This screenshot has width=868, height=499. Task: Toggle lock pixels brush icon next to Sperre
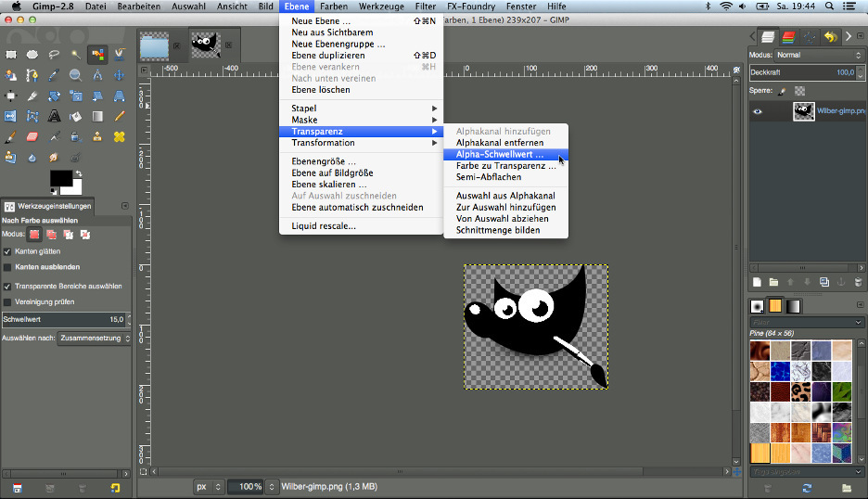click(782, 91)
